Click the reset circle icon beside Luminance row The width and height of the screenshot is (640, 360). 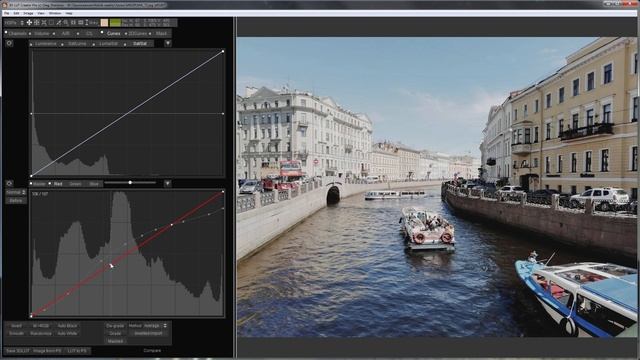click(x=9, y=43)
